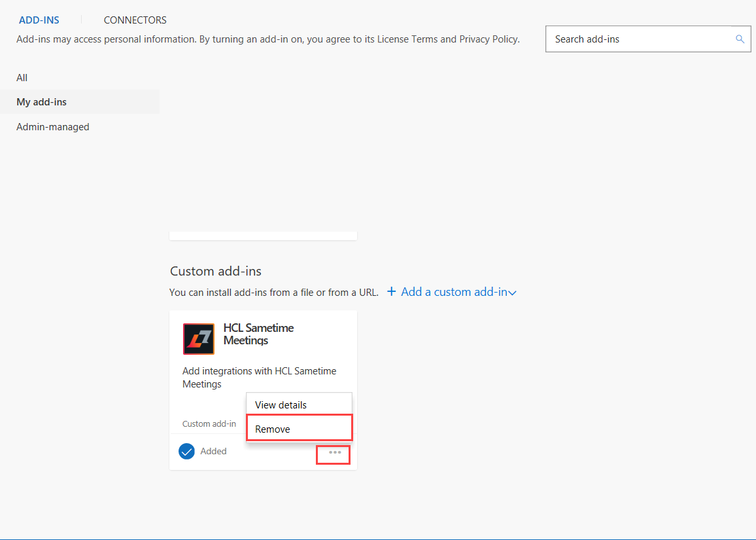This screenshot has height=540, width=756.
Task: Click the Add integrations with HCL Sametime description
Action: (260, 378)
